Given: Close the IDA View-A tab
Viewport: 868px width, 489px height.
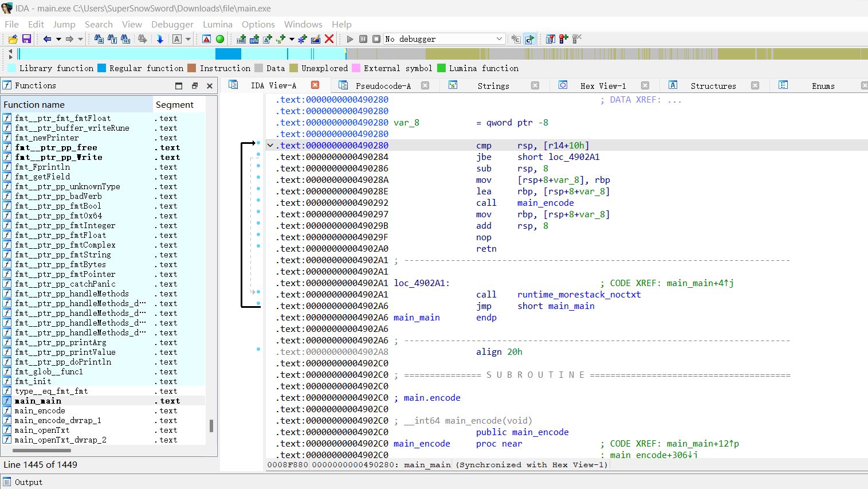Looking at the screenshot, I should point(315,85).
